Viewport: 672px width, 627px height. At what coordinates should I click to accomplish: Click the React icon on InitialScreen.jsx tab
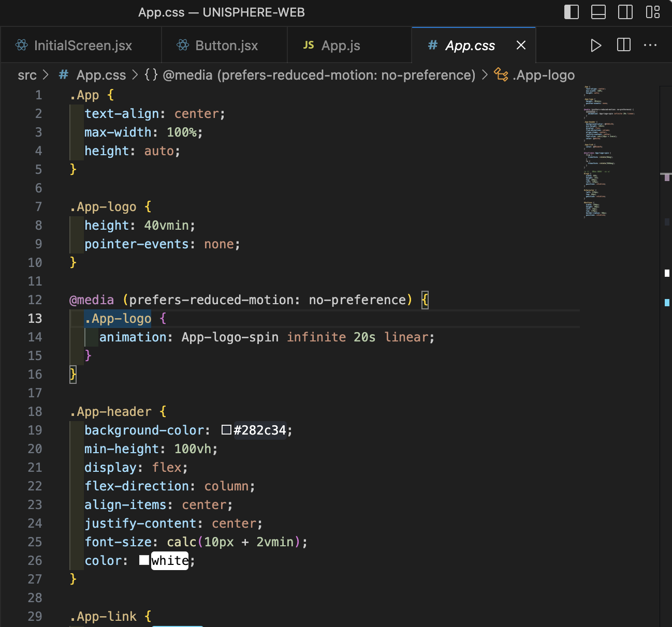coord(22,45)
